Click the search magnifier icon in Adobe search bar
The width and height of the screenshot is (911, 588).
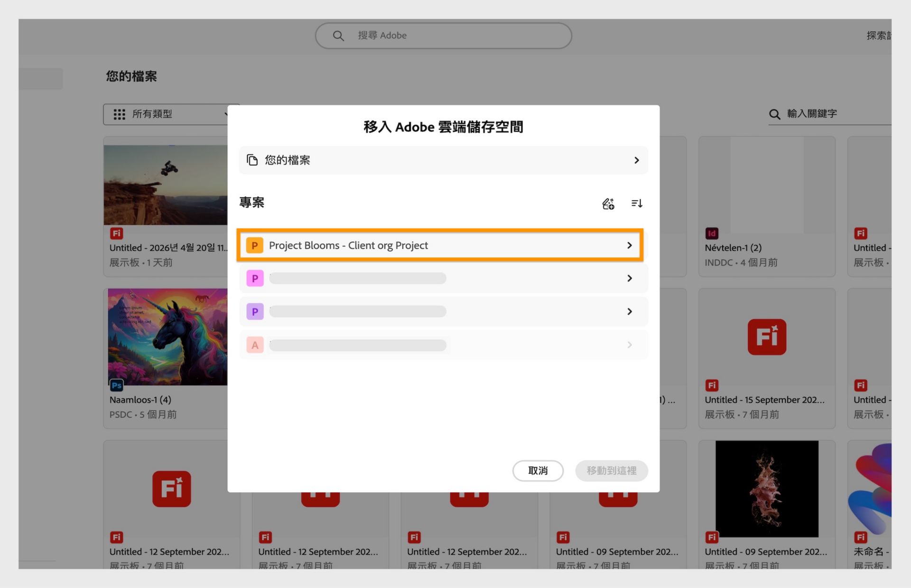click(338, 36)
